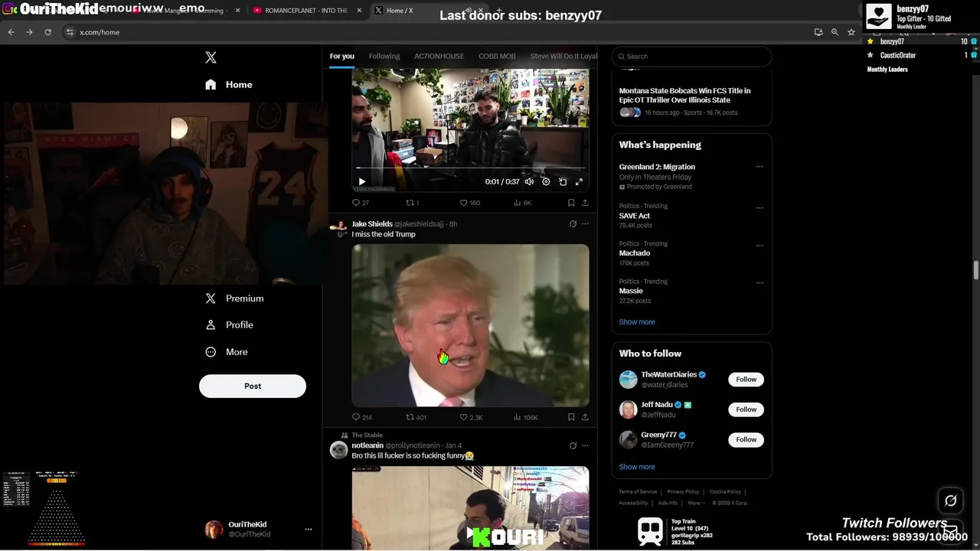Click the X search field

(691, 56)
